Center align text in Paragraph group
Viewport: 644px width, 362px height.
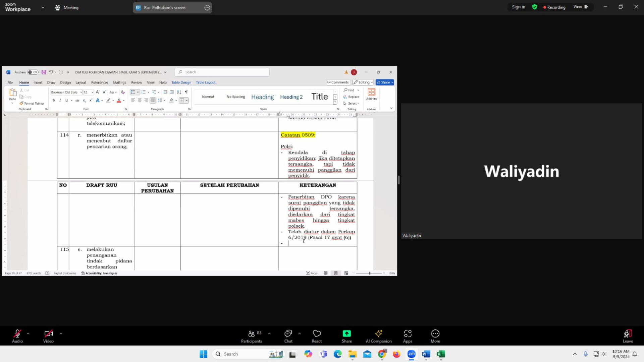point(140,100)
